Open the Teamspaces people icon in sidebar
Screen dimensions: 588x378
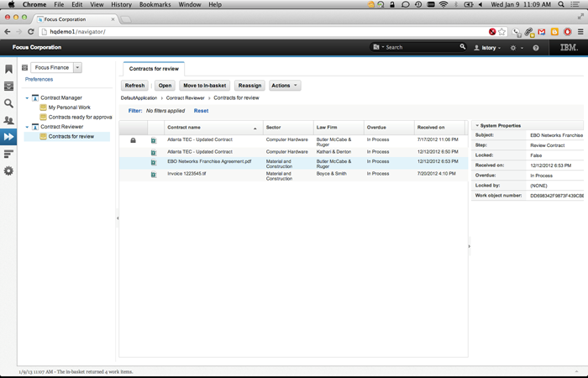tap(8, 120)
